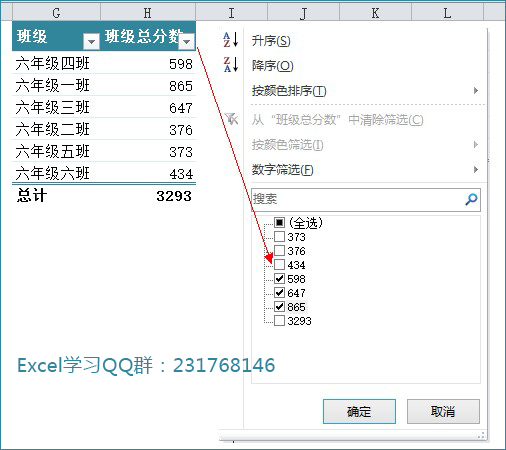Viewport: 506px width, 450px height.
Task: Click the 六年级一班 cell
Action: [56, 85]
